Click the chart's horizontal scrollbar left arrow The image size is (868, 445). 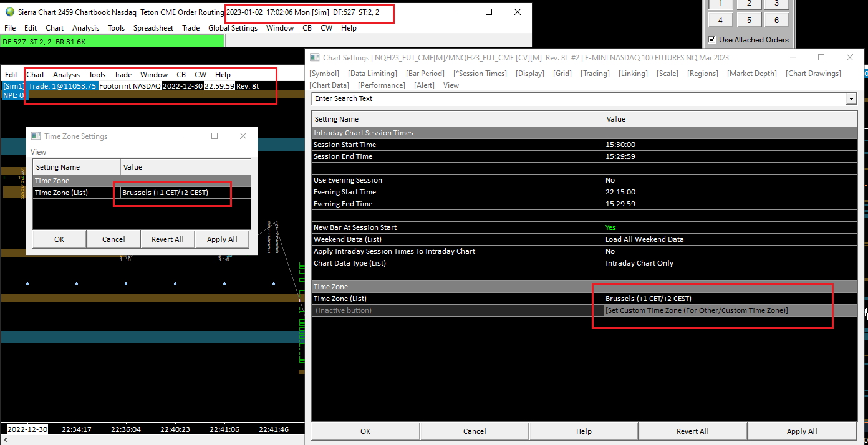click(5, 440)
